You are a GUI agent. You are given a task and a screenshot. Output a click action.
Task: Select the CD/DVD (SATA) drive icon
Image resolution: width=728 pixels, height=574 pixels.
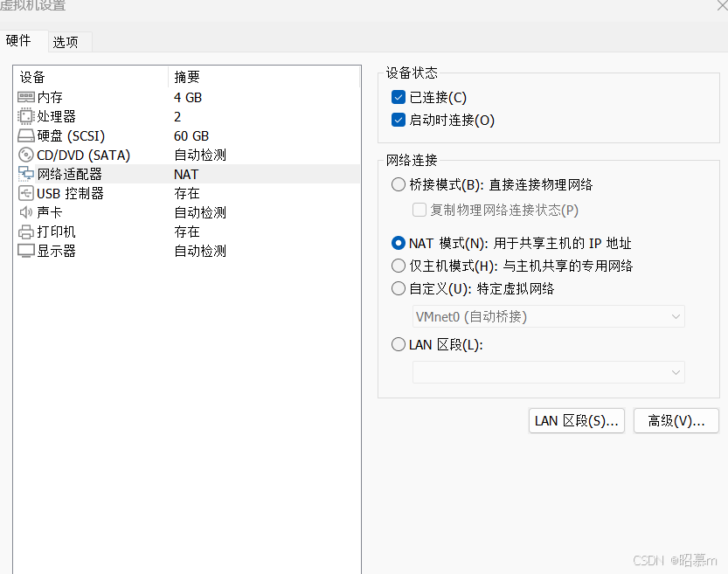point(25,155)
